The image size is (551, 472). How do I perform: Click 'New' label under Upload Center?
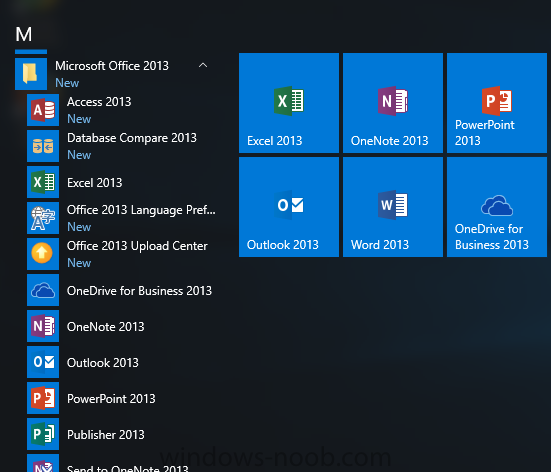(79, 263)
